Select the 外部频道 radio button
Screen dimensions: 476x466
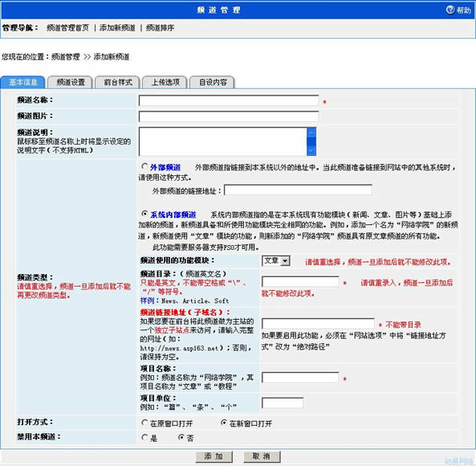pyautogui.click(x=144, y=166)
